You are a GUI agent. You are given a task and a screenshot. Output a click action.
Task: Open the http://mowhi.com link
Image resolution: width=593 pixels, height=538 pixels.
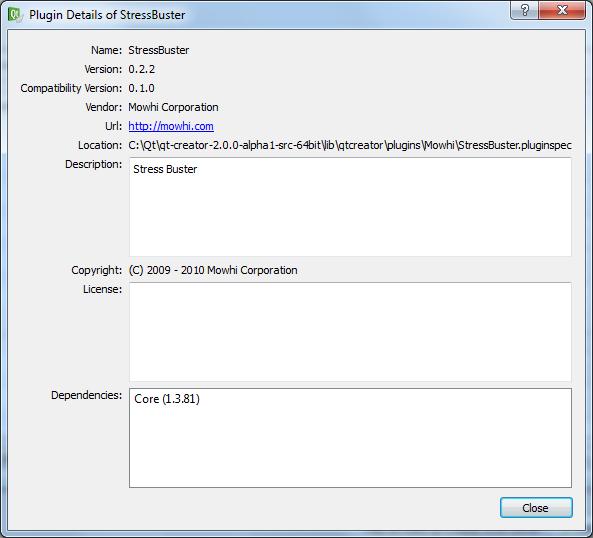[171, 126]
